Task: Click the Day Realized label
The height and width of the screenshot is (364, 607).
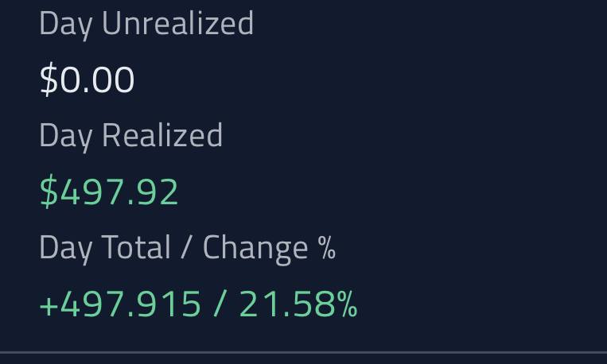Action: (130, 136)
